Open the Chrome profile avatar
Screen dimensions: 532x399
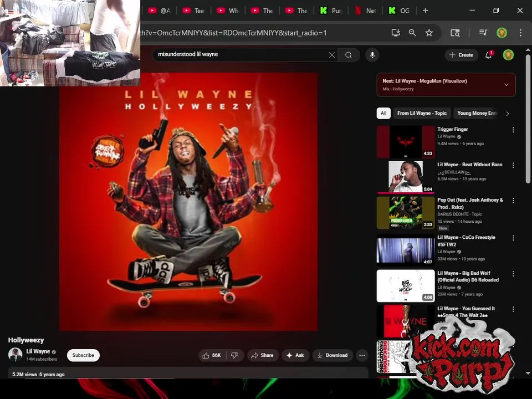tap(502, 33)
